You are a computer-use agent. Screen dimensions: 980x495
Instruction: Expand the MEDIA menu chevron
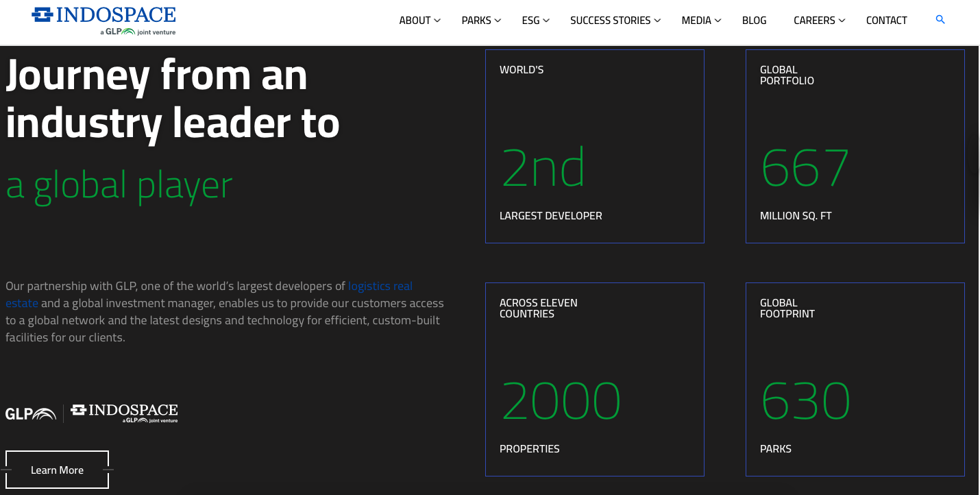pyautogui.click(x=718, y=21)
